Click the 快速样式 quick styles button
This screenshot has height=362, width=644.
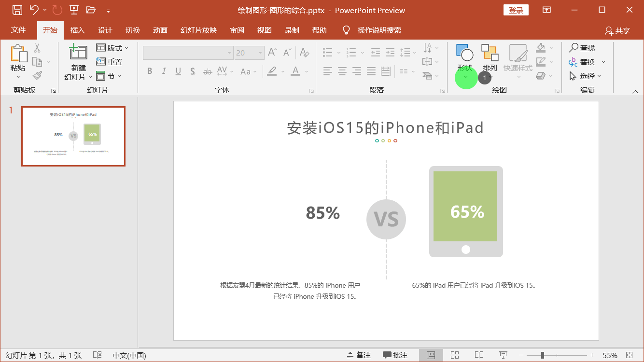[x=518, y=62]
